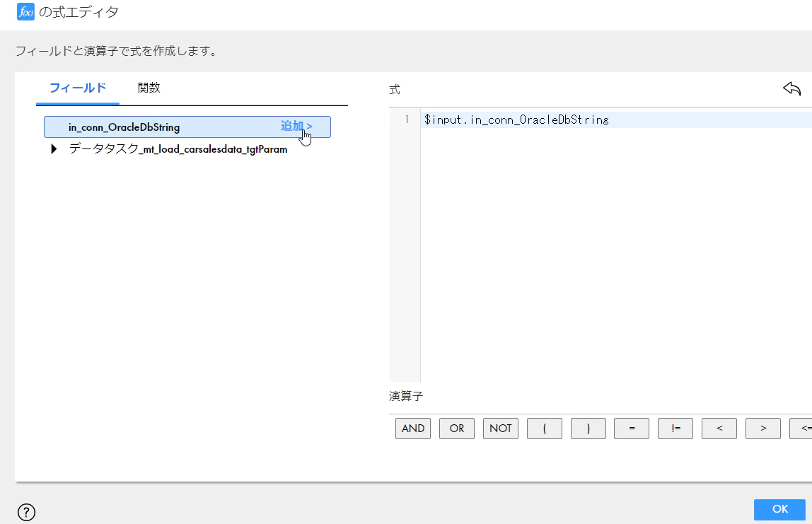
Task: Insert the less-than operator
Action: [719, 429]
